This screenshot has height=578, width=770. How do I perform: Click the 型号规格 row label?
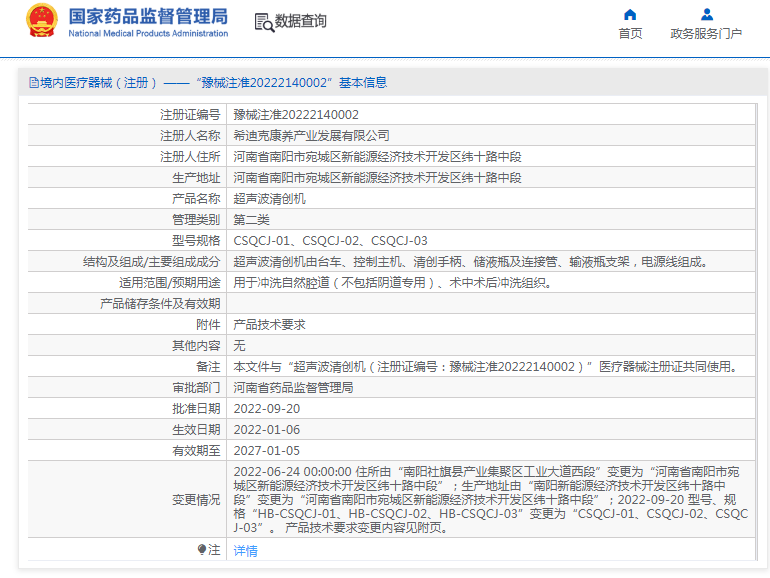pos(196,241)
